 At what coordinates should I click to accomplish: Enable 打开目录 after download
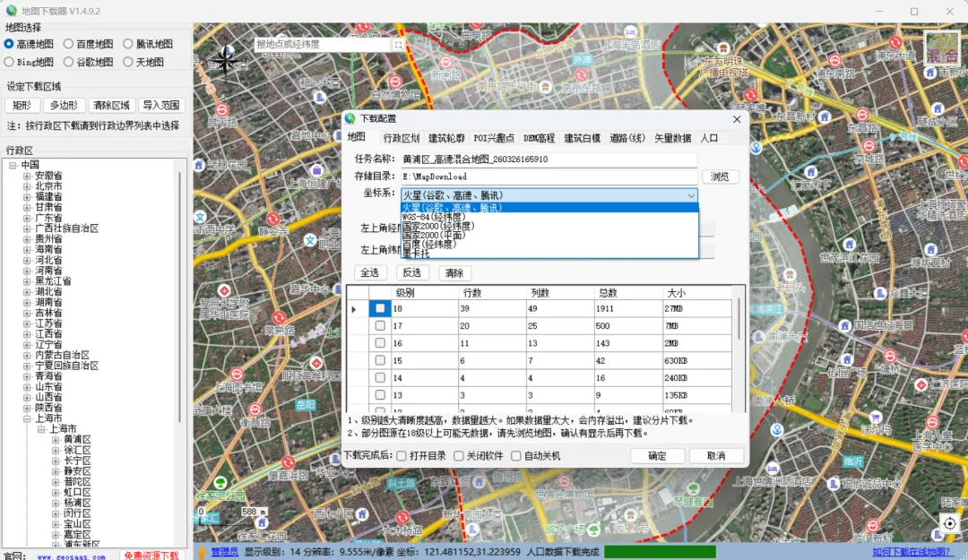[402, 456]
